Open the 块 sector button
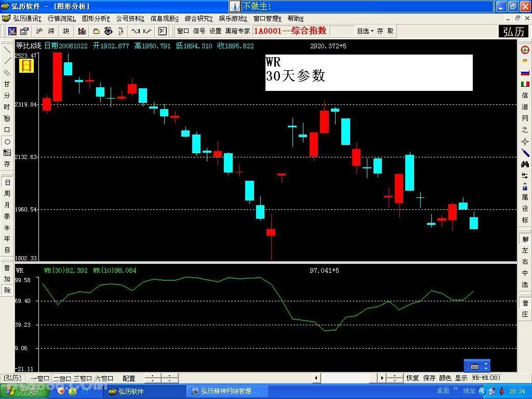This screenshot has width=532, height=399. click(x=66, y=31)
